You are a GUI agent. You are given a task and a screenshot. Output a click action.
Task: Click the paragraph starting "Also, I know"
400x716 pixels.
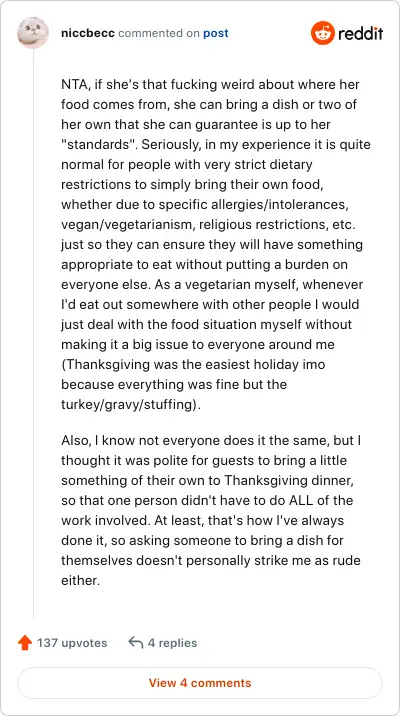(x=211, y=511)
